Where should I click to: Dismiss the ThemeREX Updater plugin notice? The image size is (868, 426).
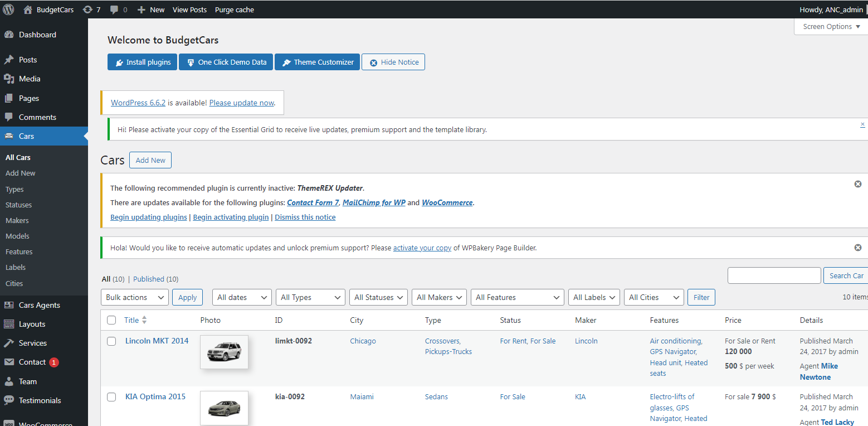(x=858, y=184)
